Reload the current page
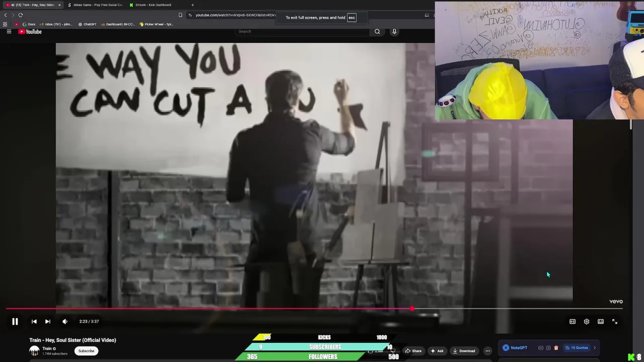Screen dimensions: 644x362 (21, 15)
